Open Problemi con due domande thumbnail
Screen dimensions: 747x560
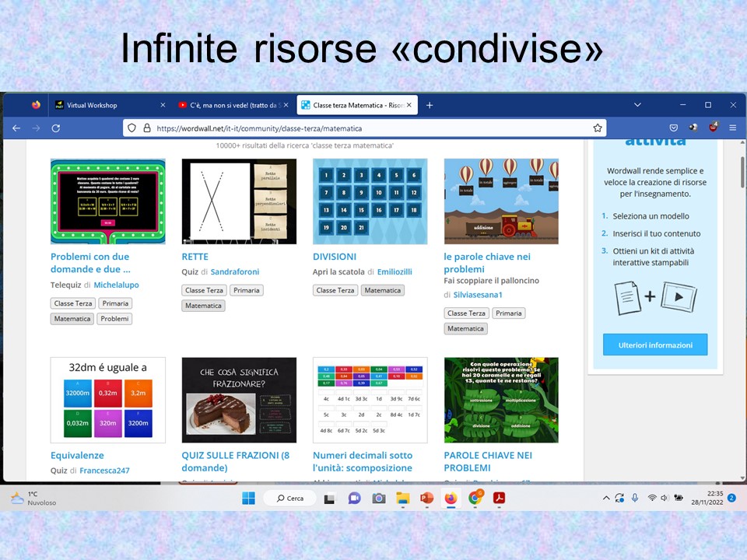pyautogui.click(x=108, y=201)
